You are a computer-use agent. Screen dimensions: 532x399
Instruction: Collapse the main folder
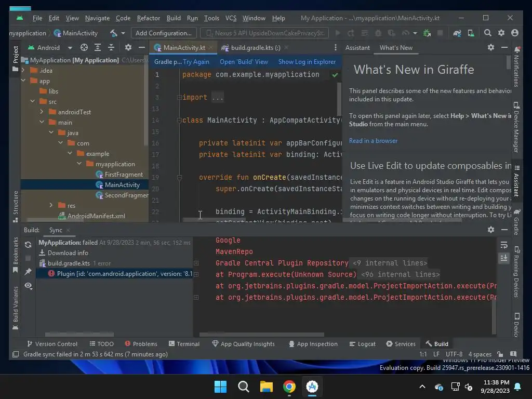(42, 122)
